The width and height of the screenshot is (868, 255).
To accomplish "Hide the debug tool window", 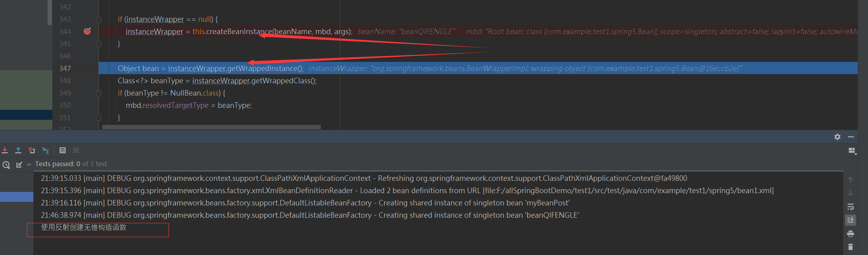I will [851, 137].
